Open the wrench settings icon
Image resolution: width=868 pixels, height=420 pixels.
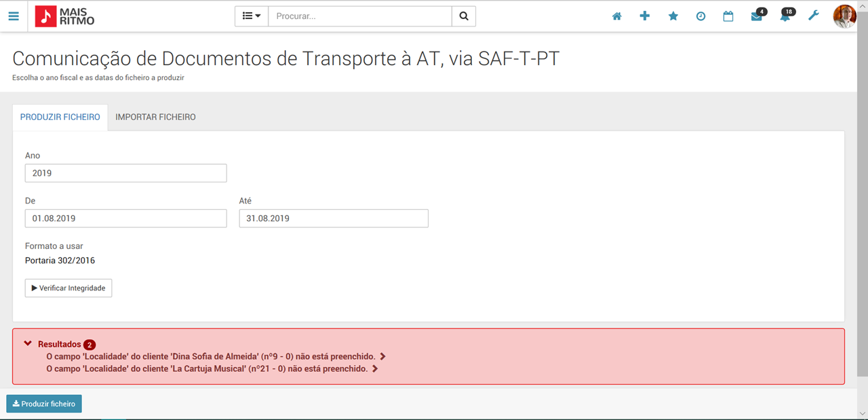[x=814, y=16]
